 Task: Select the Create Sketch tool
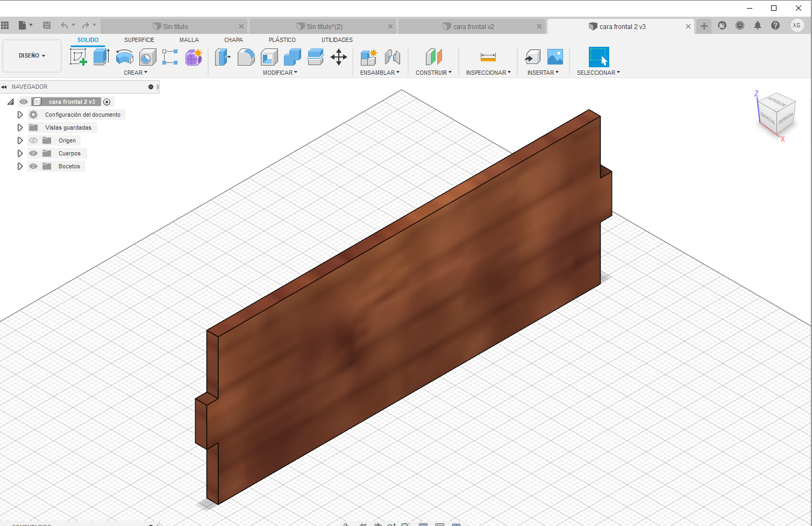[79, 56]
